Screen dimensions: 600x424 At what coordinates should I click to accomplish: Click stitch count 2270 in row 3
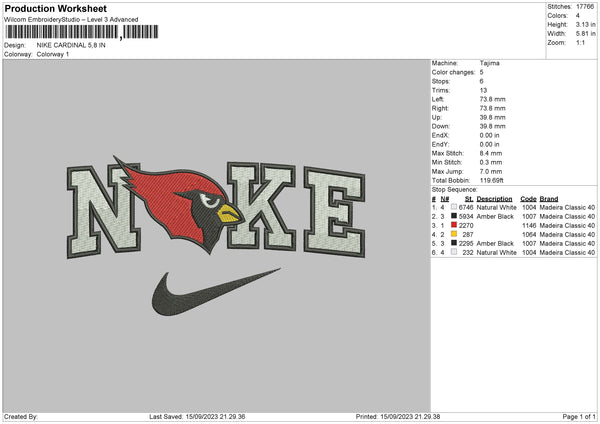tap(466, 225)
